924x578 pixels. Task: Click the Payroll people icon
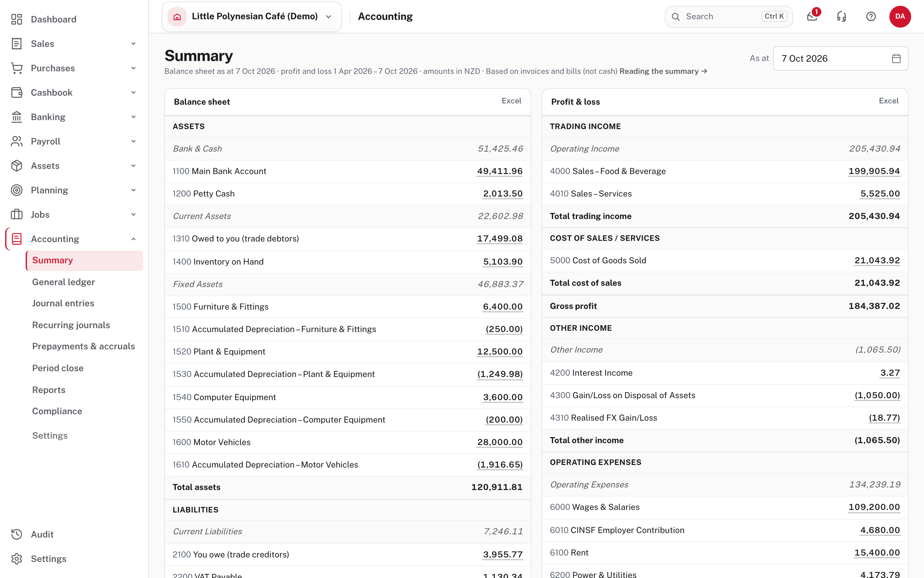coord(16,141)
